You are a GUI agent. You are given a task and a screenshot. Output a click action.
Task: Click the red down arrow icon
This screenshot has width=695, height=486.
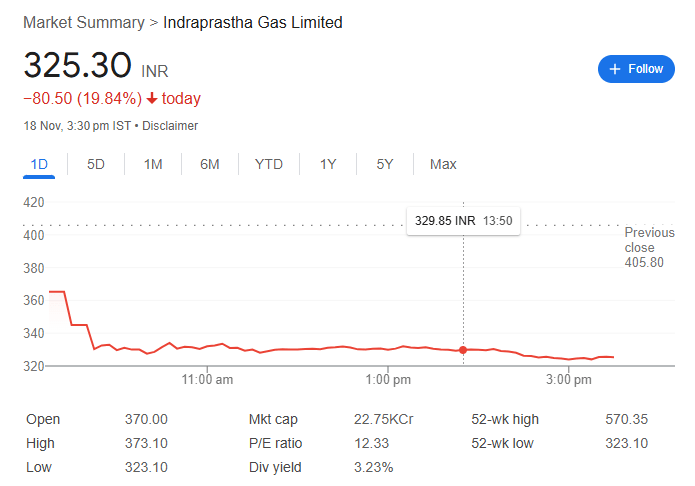(x=152, y=98)
